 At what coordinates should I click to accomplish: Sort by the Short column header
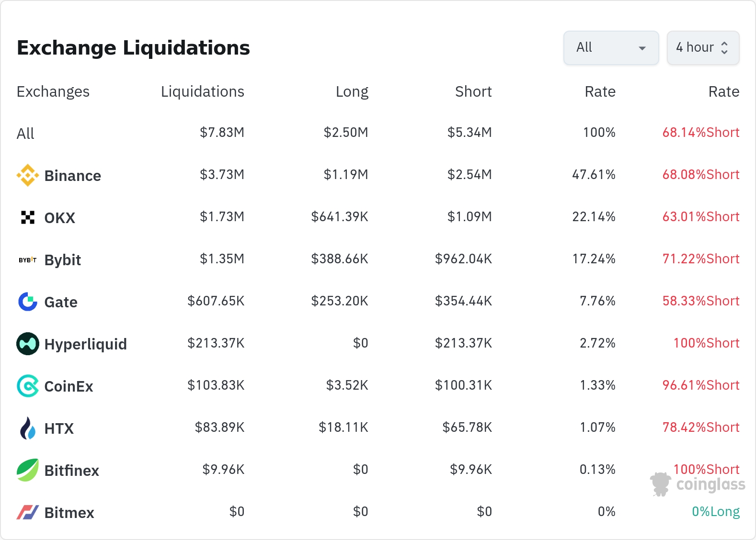473,91
